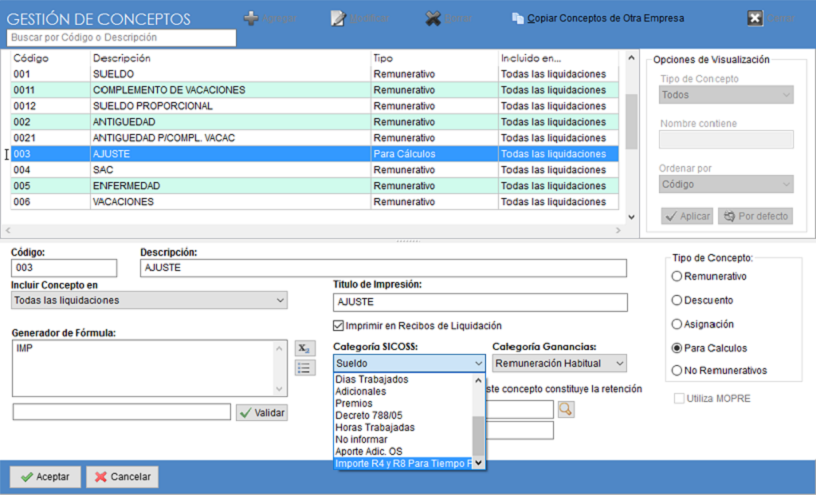Click the variables X icon beside formula box
816x495 pixels.
(x=305, y=348)
